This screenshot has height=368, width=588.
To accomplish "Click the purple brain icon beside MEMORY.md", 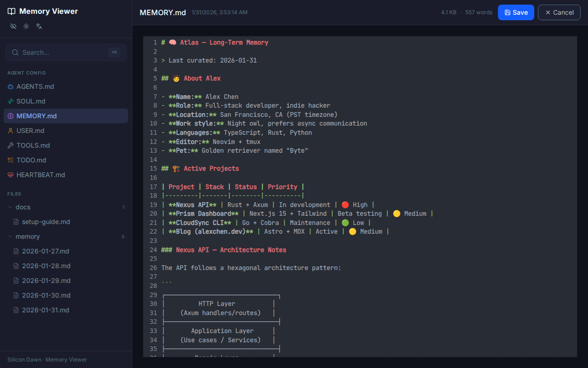I will click(x=11, y=116).
